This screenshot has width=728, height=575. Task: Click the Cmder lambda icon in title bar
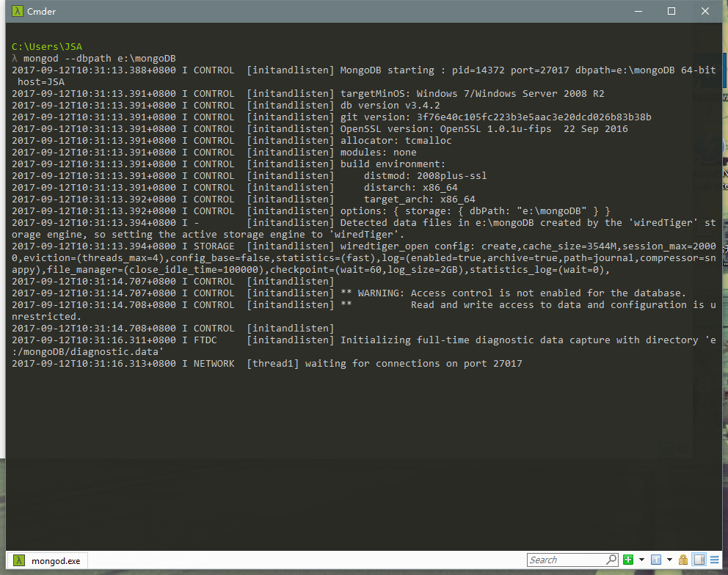click(x=18, y=11)
